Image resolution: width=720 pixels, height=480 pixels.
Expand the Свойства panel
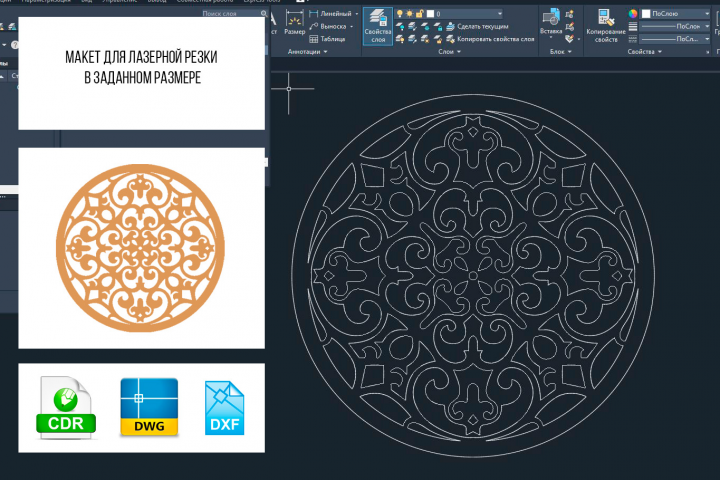point(645,51)
